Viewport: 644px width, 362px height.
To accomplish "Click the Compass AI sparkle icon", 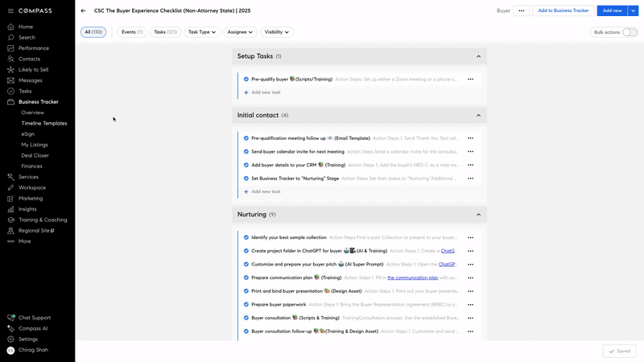I will point(10,328).
